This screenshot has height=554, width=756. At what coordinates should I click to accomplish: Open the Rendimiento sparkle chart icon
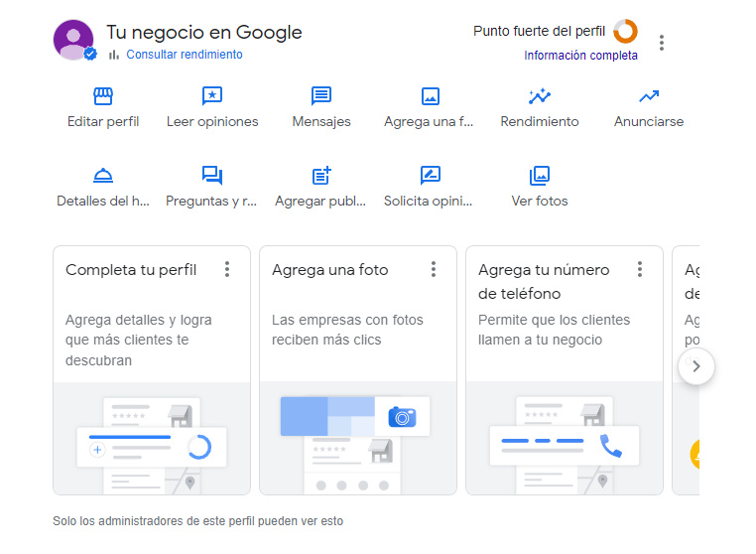coord(540,96)
